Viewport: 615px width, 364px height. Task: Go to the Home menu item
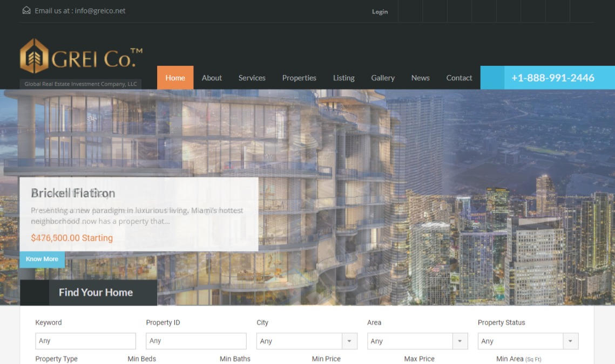175,78
